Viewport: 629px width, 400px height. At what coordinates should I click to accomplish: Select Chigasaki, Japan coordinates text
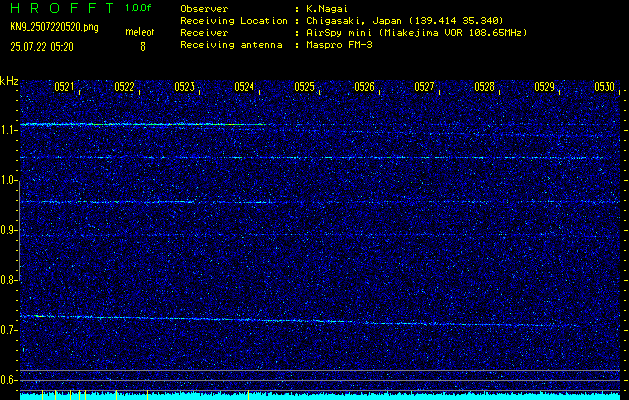[404, 21]
